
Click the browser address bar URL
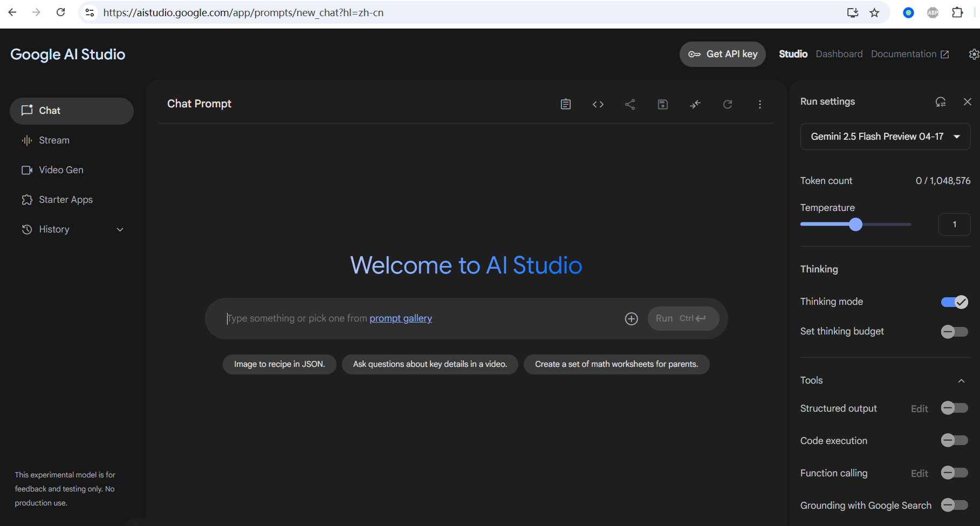click(243, 12)
